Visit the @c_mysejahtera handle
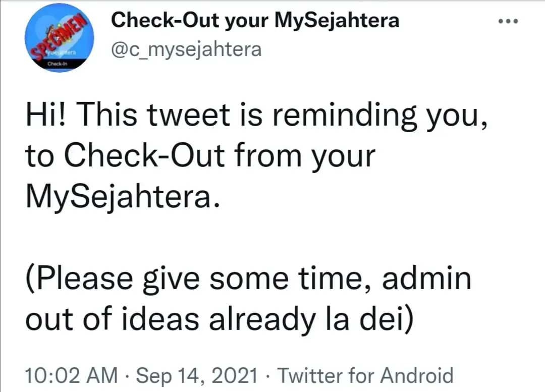The image size is (545, 392). click(186, 49)
